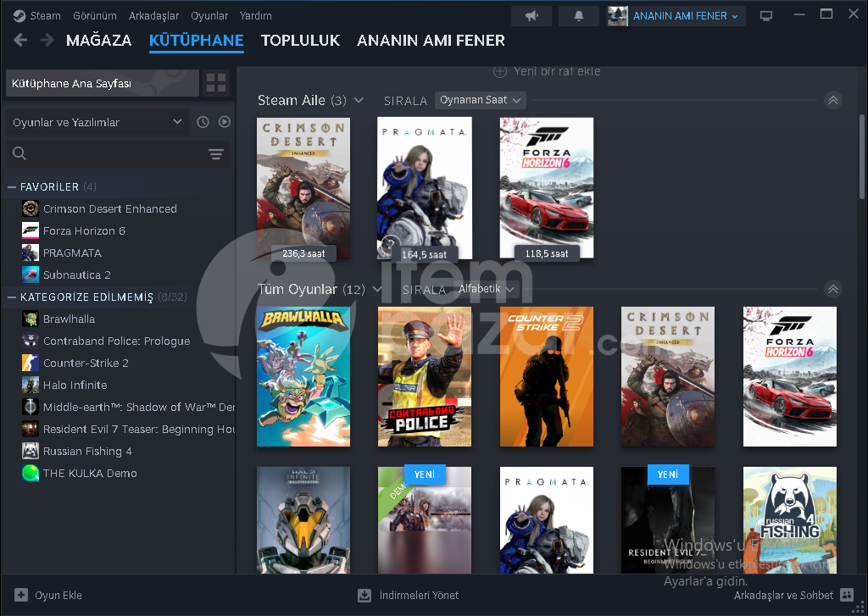Open PRAGMATA cover with 164,5 saat
This screenshot has height=616, width=868.
point(425,187)
